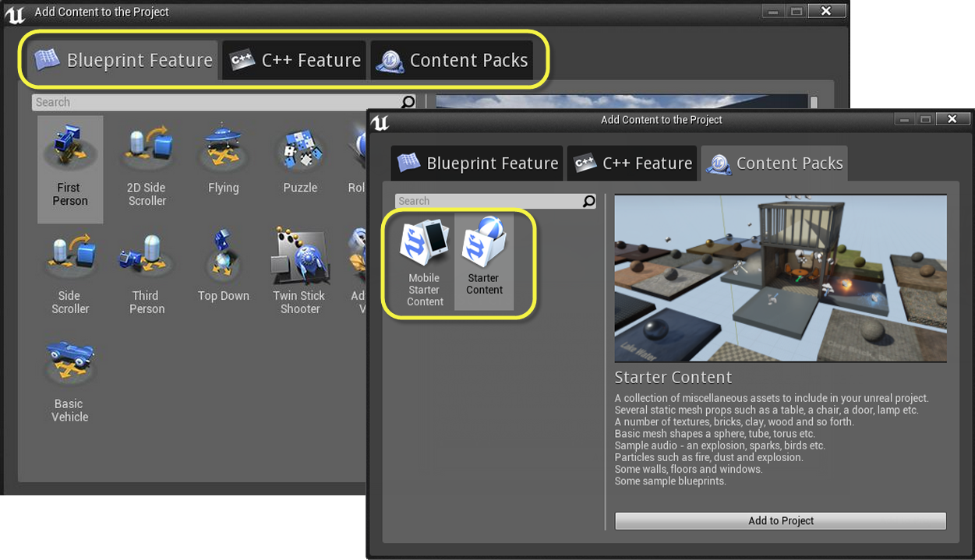Switch to the Content Packs tab
Image resolution: width=975 pixels, height=560 pixels.
(x=774, y=163)
